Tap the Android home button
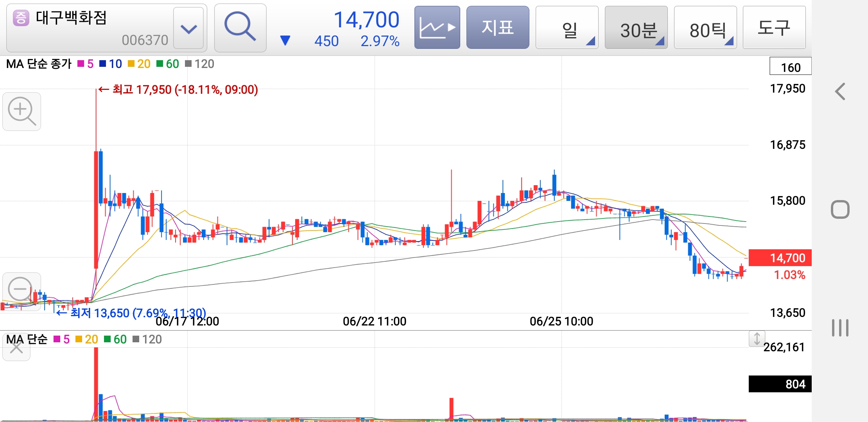The image size is (868, 422). 840,209
